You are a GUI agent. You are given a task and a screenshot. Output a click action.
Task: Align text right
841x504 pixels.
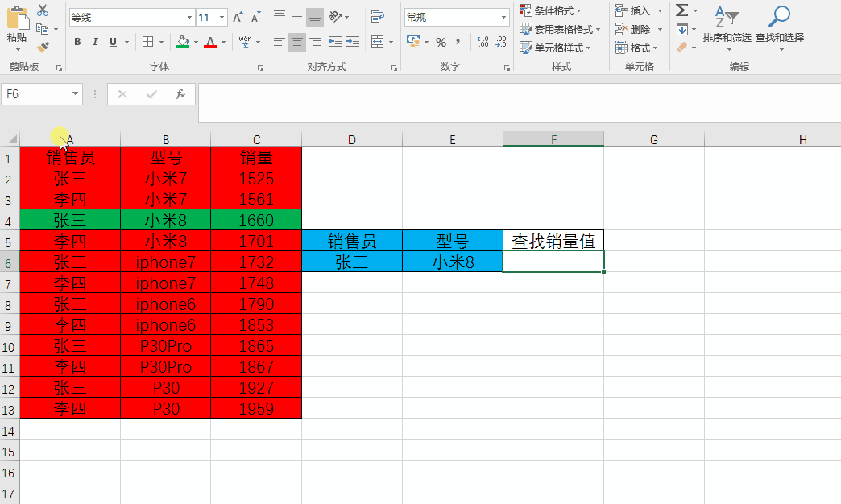point(315,42)
